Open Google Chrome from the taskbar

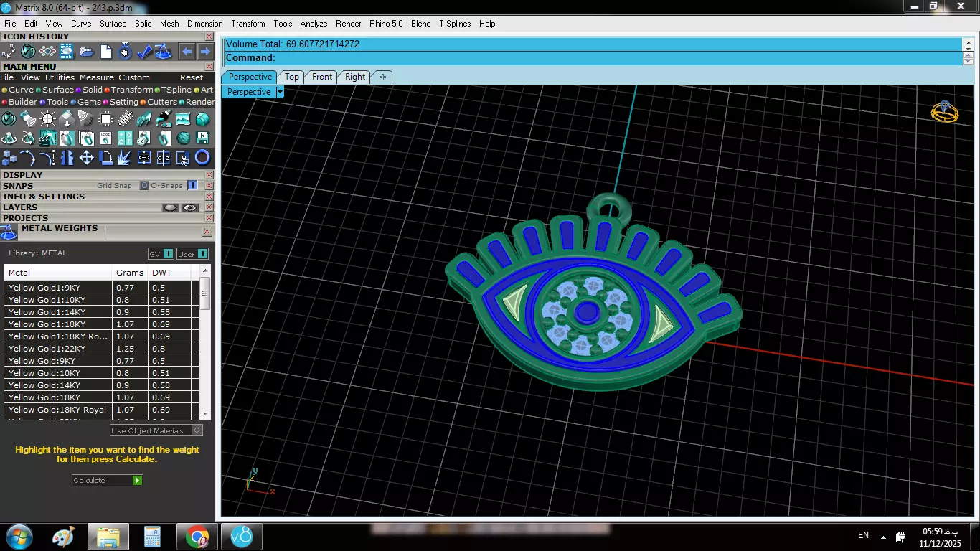[x=197, y=537]
